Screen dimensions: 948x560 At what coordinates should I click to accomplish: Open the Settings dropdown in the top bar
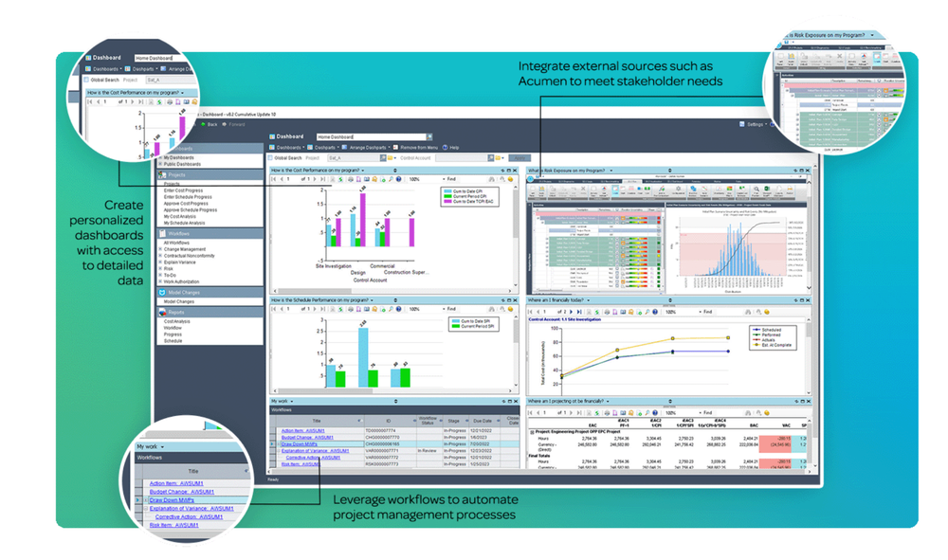tap(754, 124)
